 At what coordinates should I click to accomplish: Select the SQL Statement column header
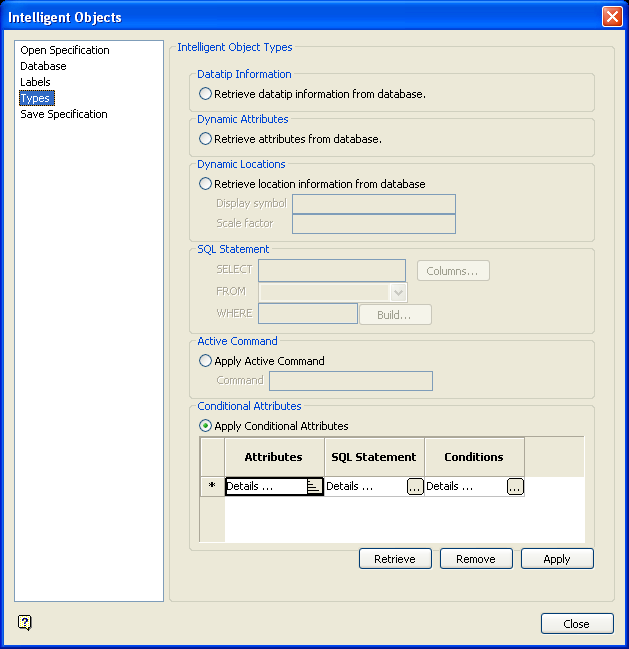[x=374, y=457]
